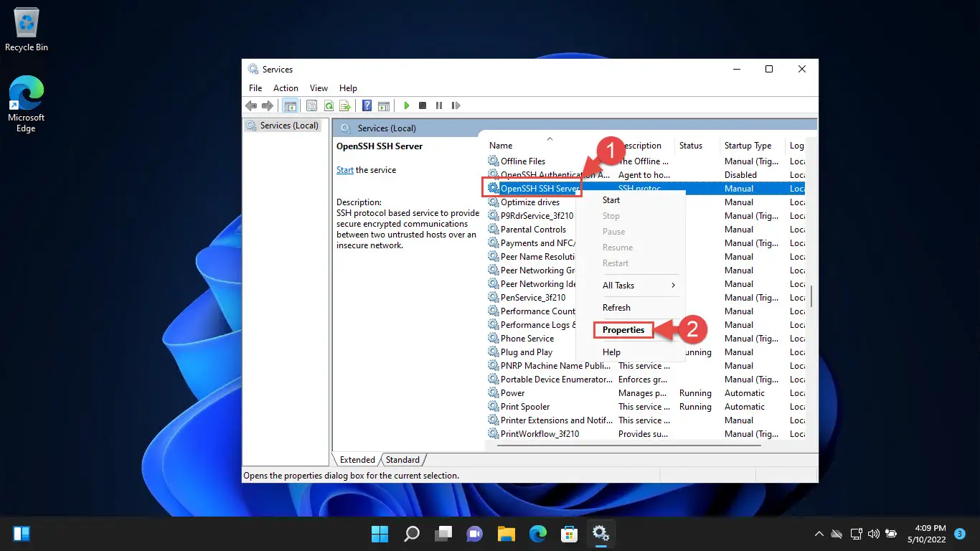Choose Help from the context menu
This screenshot has width=980, height=551.
[631, 352]
